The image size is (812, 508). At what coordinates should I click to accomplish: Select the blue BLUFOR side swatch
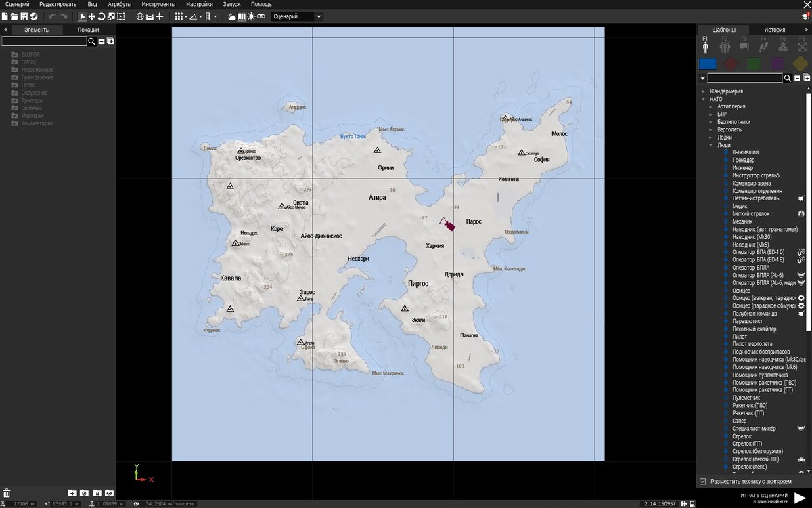(x=707, y=63)
